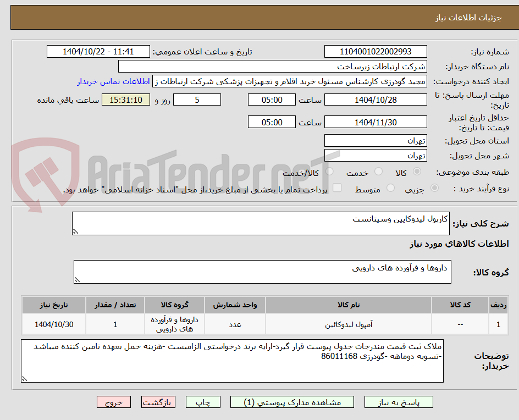Click the جزئیات اطلاعات نیاز page header
The image size is (519, 420).
point(468,18)
